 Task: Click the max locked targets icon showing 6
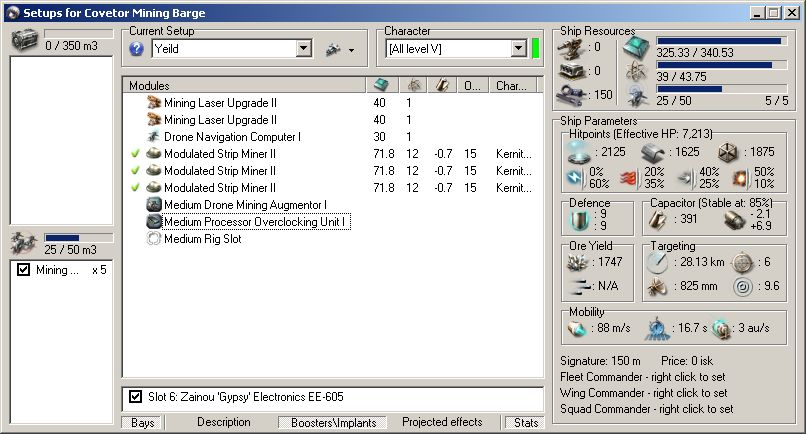(742, 263)
